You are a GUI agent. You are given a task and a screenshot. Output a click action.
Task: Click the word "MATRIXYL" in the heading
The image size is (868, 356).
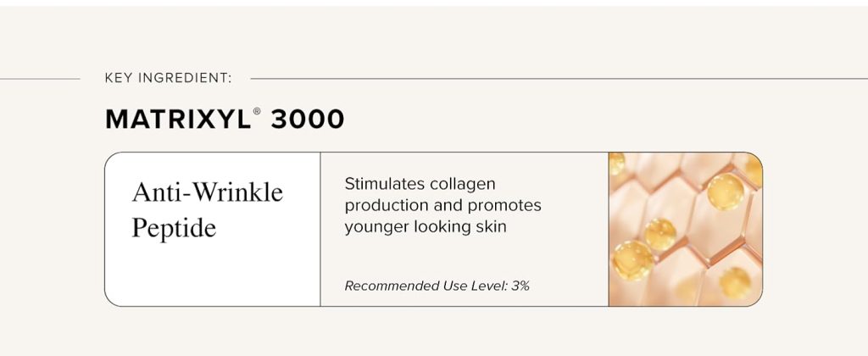coord(177,120)
